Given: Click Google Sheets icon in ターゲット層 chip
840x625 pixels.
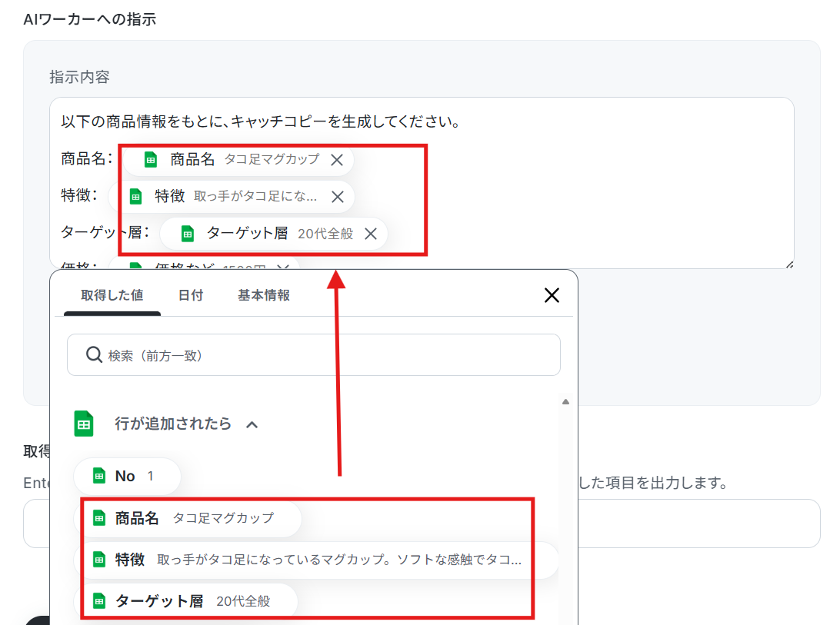Looking at the screenshot, I should point(188,234).
